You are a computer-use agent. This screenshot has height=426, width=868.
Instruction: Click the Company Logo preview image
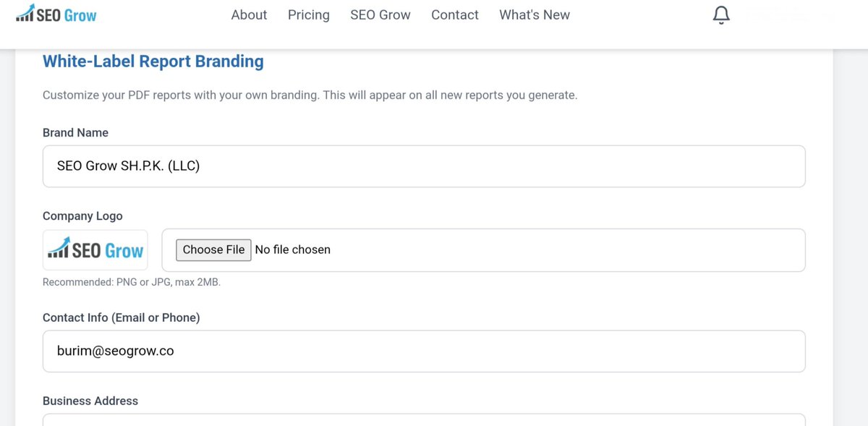point(95,250)
